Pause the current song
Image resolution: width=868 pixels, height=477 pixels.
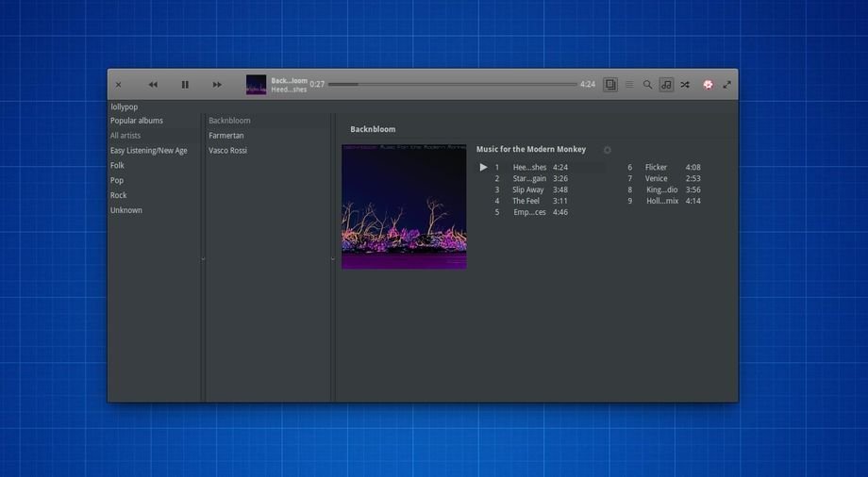click(185, 85)
